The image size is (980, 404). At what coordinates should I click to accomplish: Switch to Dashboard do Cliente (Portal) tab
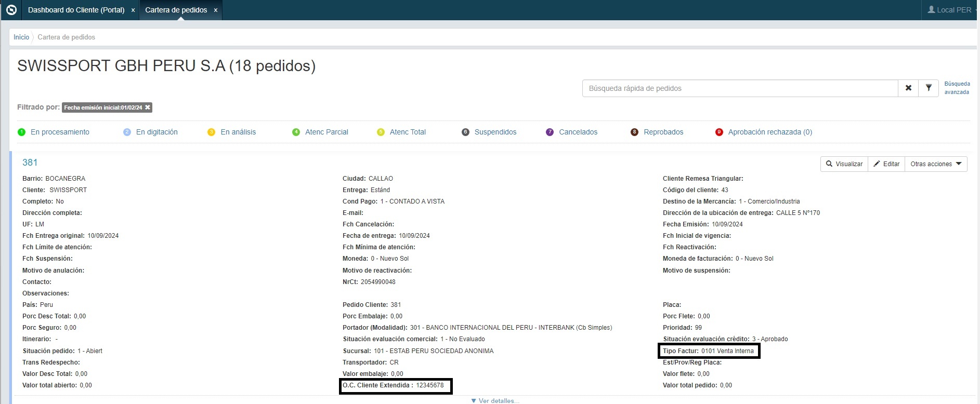pos(76,10)
